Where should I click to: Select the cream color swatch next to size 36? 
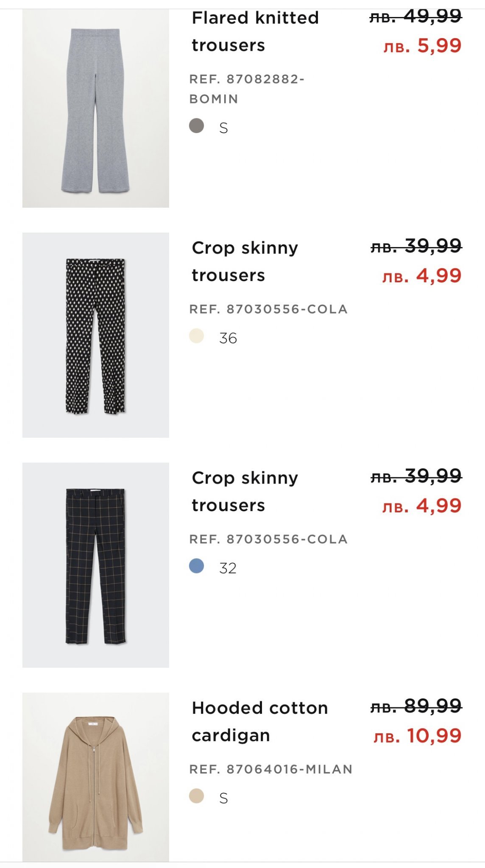click(x=196, y=336)
